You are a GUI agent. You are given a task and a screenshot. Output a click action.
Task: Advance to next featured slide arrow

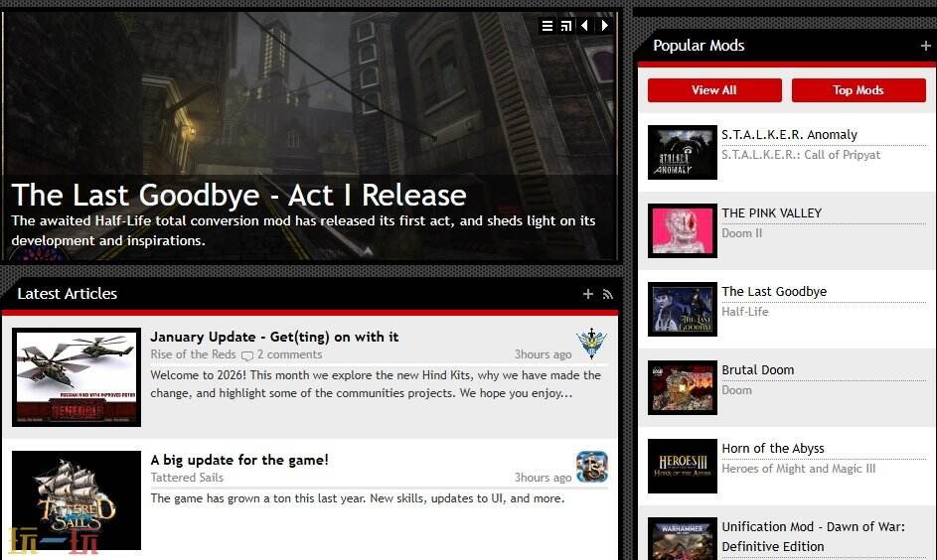click(604, 26)
